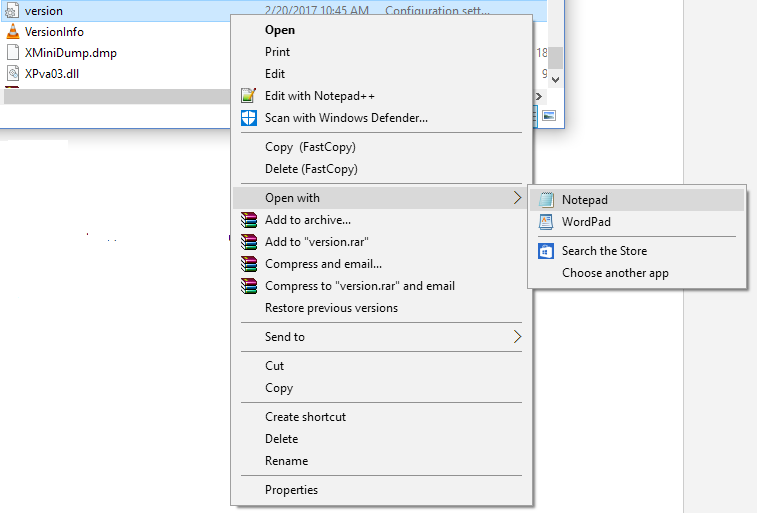Expand the Send to submenu arrow
Viewport: 757px width, 513px height.
point(517,337)
